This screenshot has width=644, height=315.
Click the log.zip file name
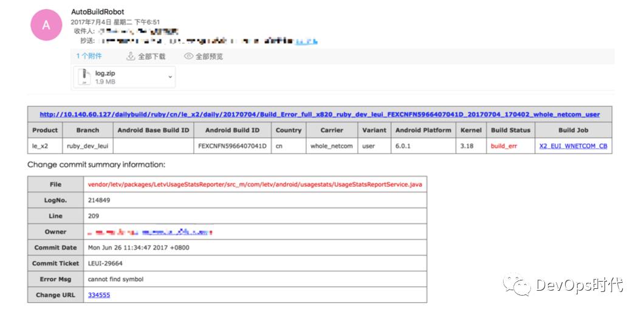coord(105,73)
